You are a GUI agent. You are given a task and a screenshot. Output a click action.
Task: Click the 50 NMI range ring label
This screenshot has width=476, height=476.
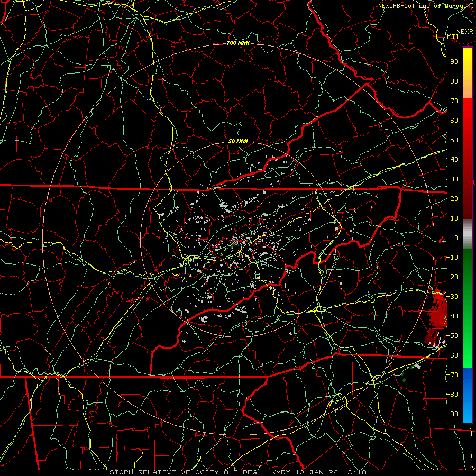[237, 141]
